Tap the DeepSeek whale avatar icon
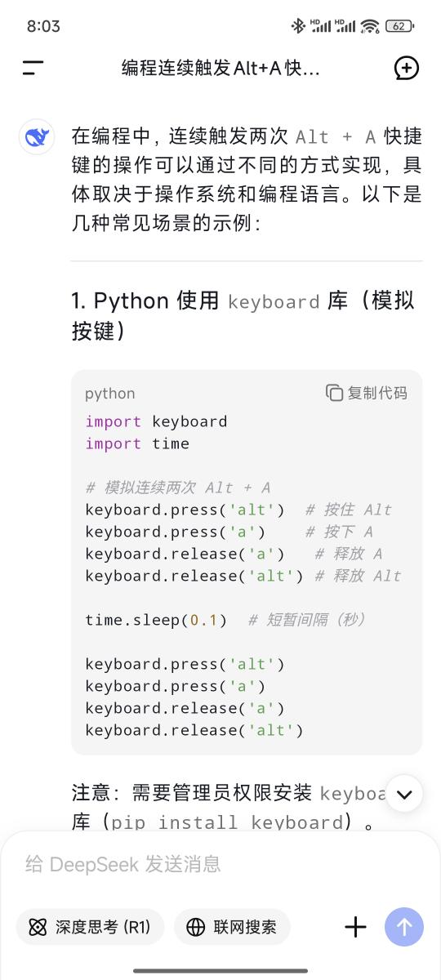The image size is (441, 980). point(38,136)
